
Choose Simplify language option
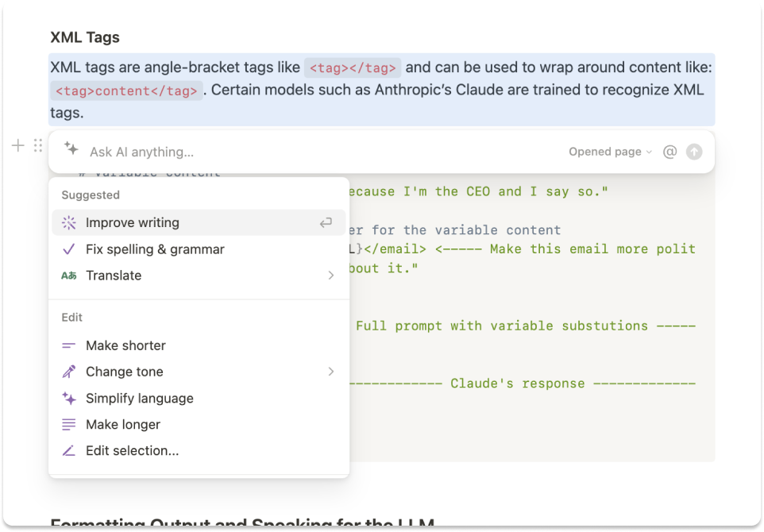pos(139,399)
